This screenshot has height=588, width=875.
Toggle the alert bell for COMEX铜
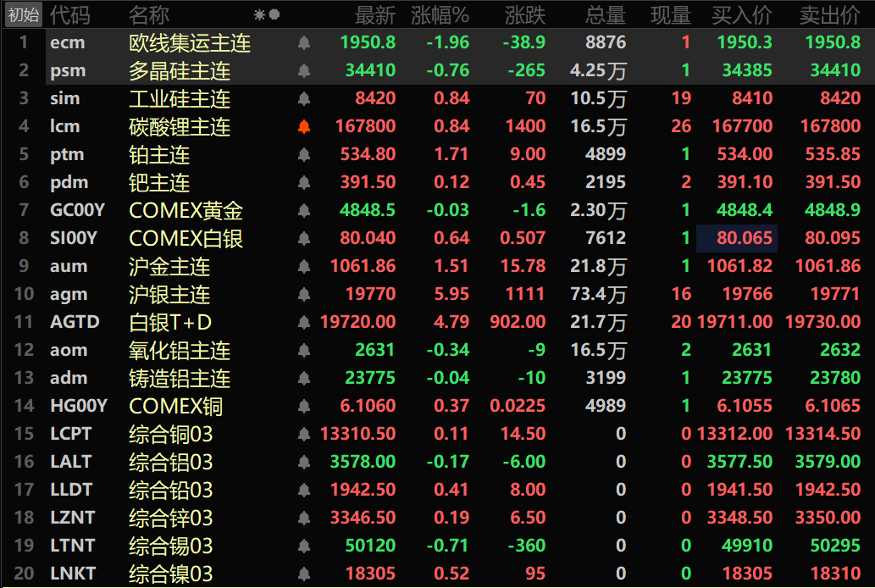coord(303,406)
